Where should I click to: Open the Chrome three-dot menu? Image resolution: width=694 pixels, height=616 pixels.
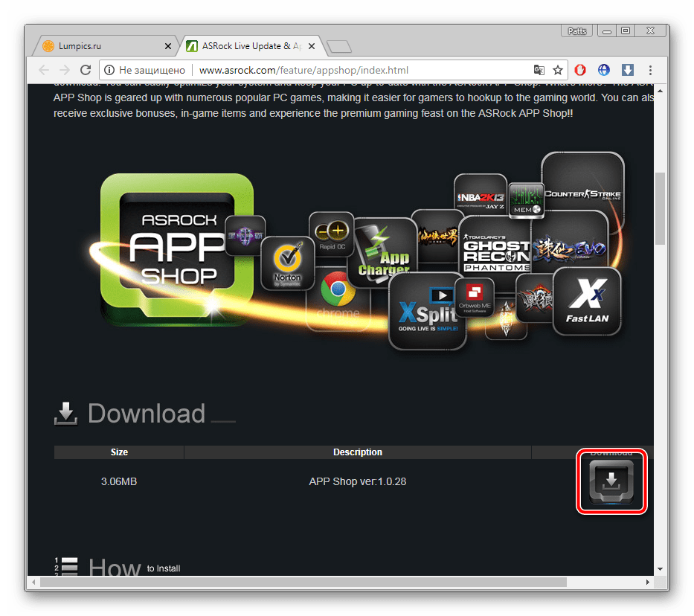pyautogui.click(x=651, y=70)
